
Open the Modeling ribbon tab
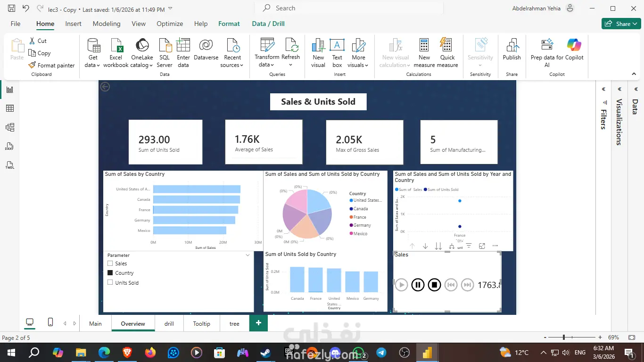[107, 24]
